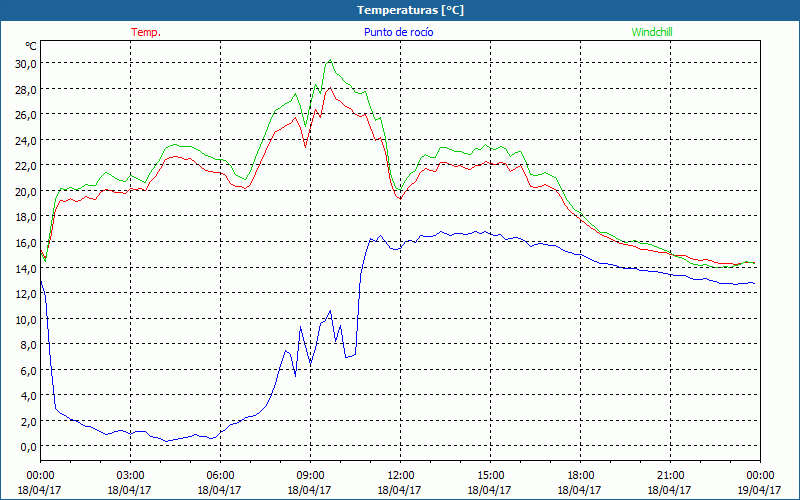
Task: Click the 09:00 time axis label
Action: pos(310,475)
